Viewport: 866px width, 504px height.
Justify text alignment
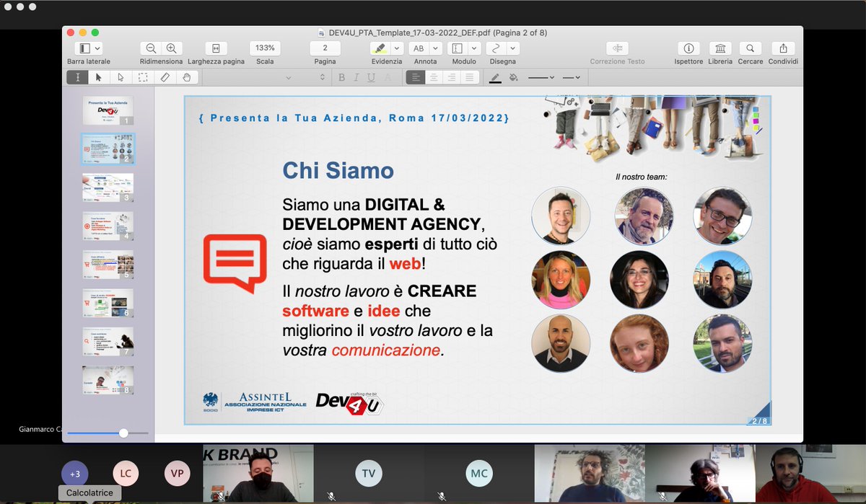point(469,77)
